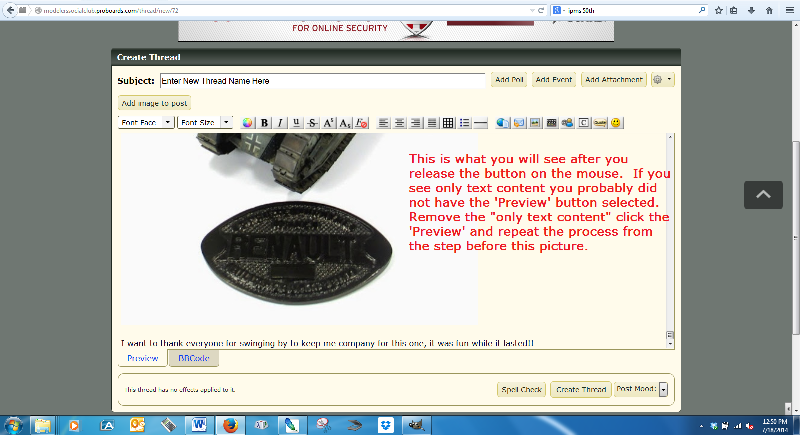Switch to the BBCode tab

click(x=193, y=359)
